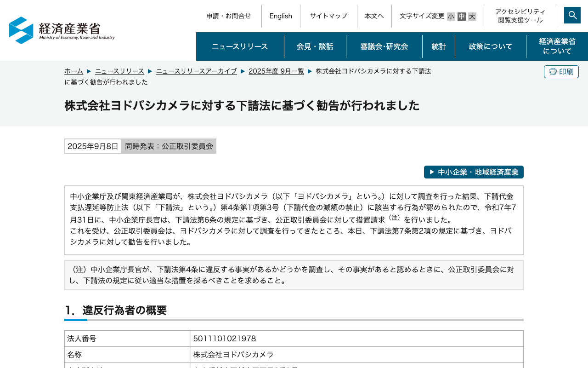The height and width of the screenshot is (368, 588).
Task: Click the date 2025年9月8日
Action: tap(93, 146)
